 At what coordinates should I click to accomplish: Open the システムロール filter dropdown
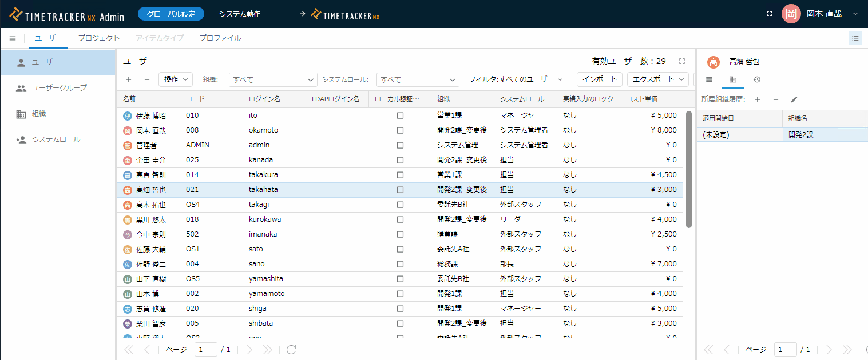418,79
